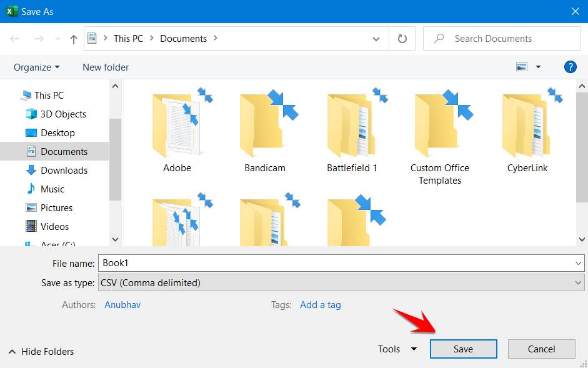Select Documents in the navigation pane
The image size is (588, 368).
[54, 151]
